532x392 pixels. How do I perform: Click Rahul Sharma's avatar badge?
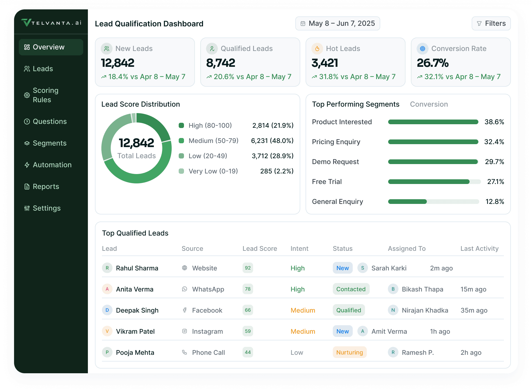107,268
